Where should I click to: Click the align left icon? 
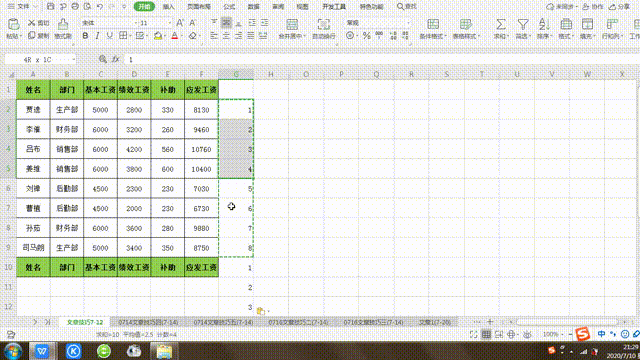point(214,36)
